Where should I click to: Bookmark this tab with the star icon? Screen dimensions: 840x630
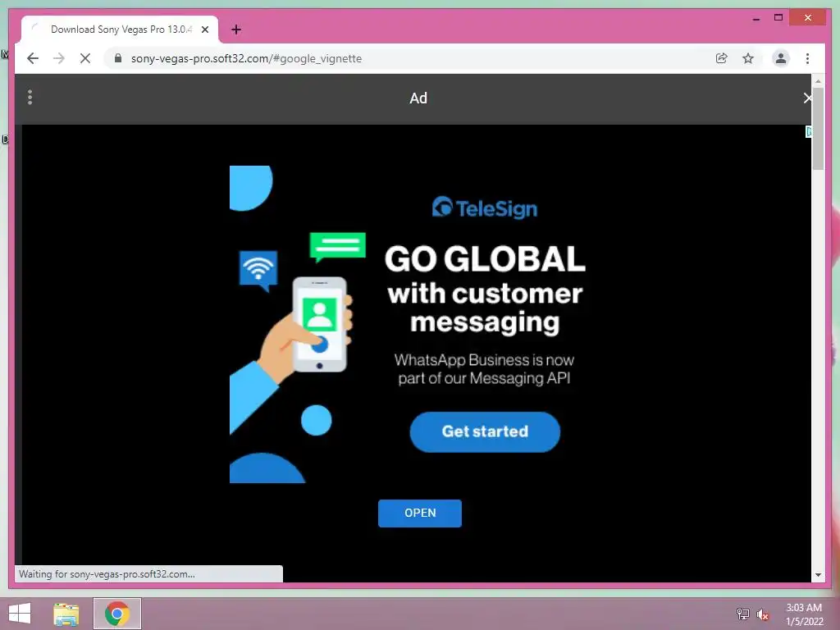[x=748, y=58]
